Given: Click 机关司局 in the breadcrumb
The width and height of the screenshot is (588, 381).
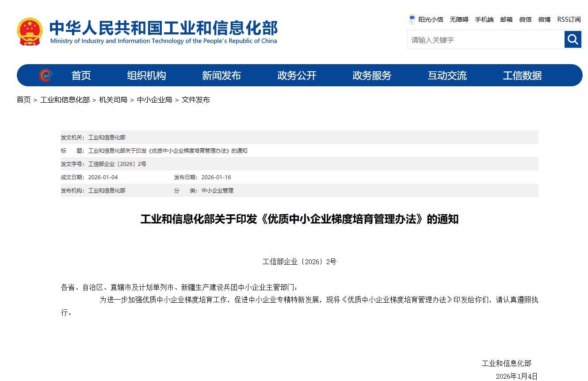Looking at the screenshot, I should (x=113, y=100).
